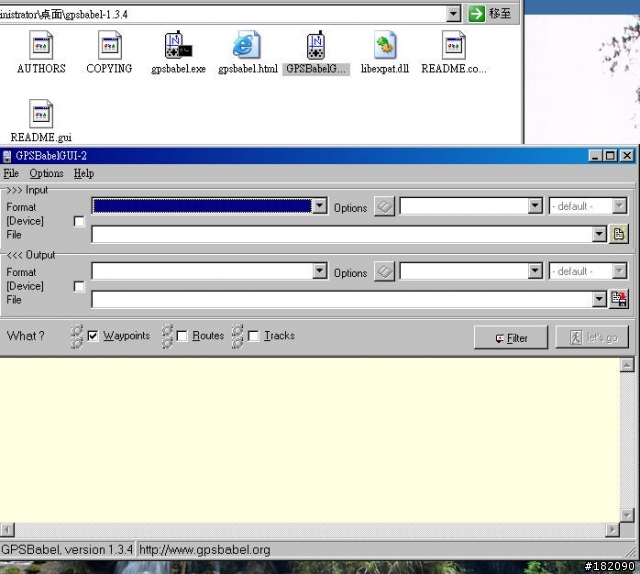Enable the Routes checkbox
Viewport: 640px width, 574px height.
point(182,336)
